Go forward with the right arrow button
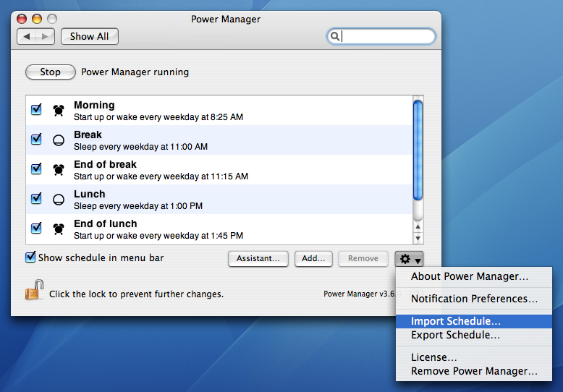Image resolution: width=563 pixels, height=392 pixels. pyautogui.click(x=46, y=36)
